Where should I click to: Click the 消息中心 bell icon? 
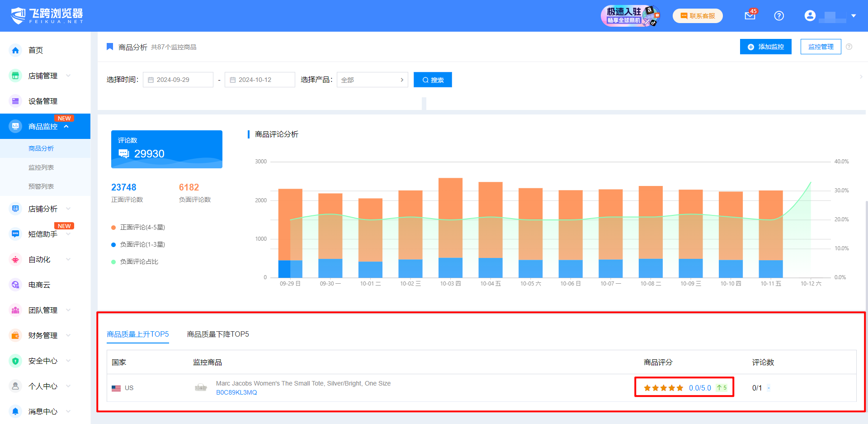click(x=15, y=411)
